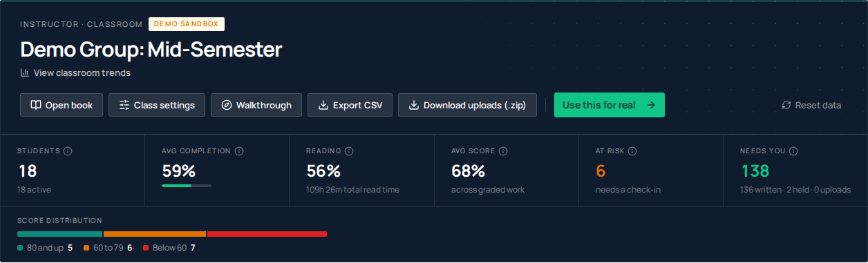Viewport: 868px width, 263px height.
Task: Click the at-risk count 6
Action: (x=601, y=171)
